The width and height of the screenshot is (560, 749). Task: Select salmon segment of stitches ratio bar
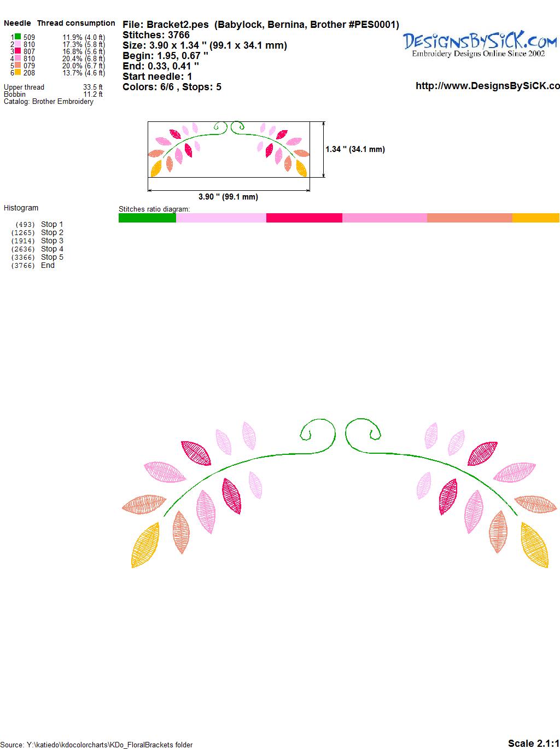click(469, 218)
